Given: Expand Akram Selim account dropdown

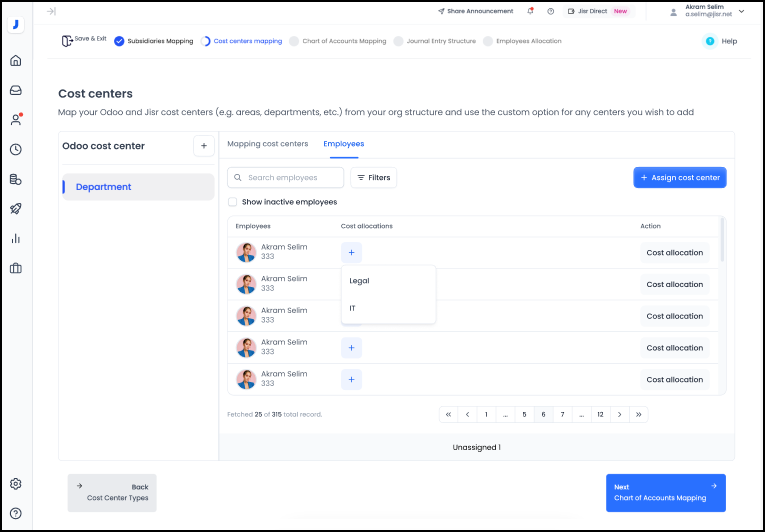Looking at the screenshot, I should click(741, 11).
